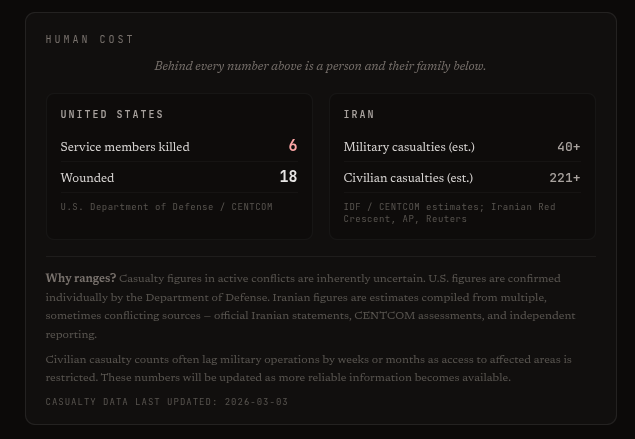
Task: Click the IDF / CENTCOM estimates source note
Action: [x=449, y=212]
